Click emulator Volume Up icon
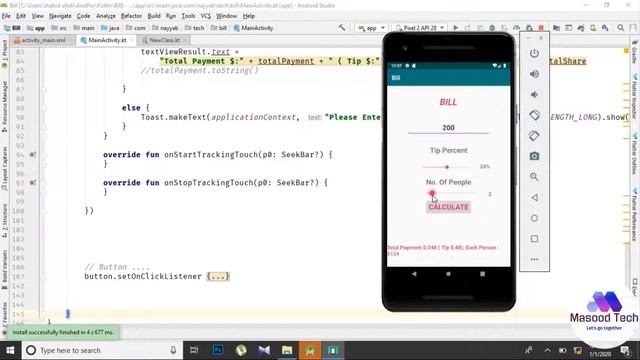Screen dimensions: 640x360 (534, 74)
